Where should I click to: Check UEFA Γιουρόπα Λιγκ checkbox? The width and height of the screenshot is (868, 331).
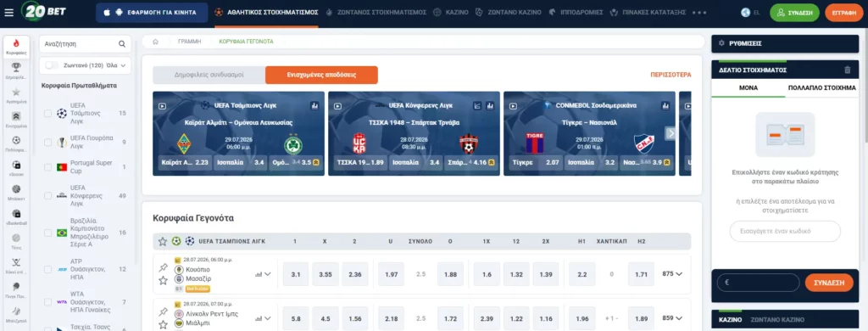[x=48, y=143]
